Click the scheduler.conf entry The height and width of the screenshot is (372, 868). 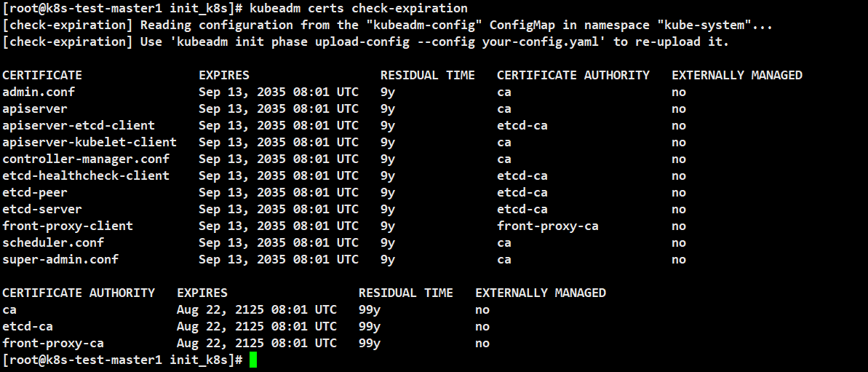(x=53, y=243)
